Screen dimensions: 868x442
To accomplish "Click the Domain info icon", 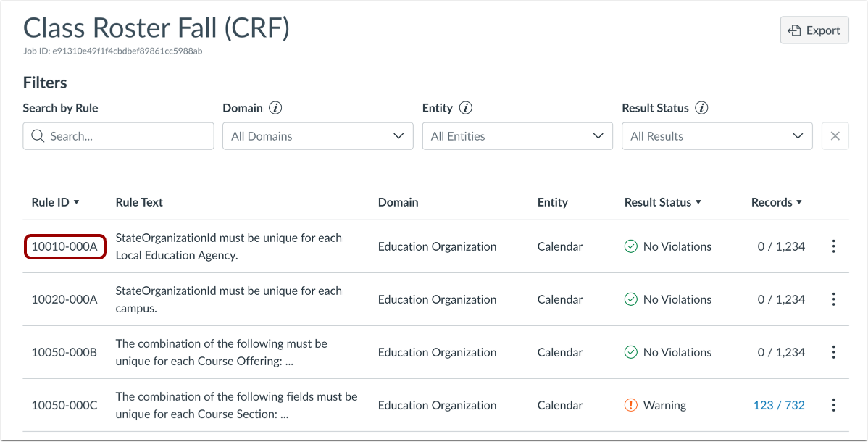I will (x=275, y=108).
